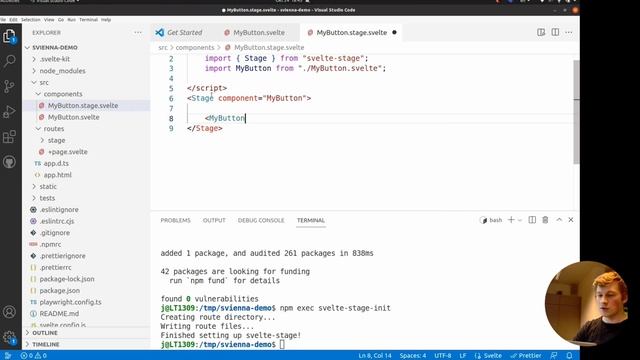This screenshot has width=640, height=360.
Task: Open the Run and Debug view
Action: [9, 111]
